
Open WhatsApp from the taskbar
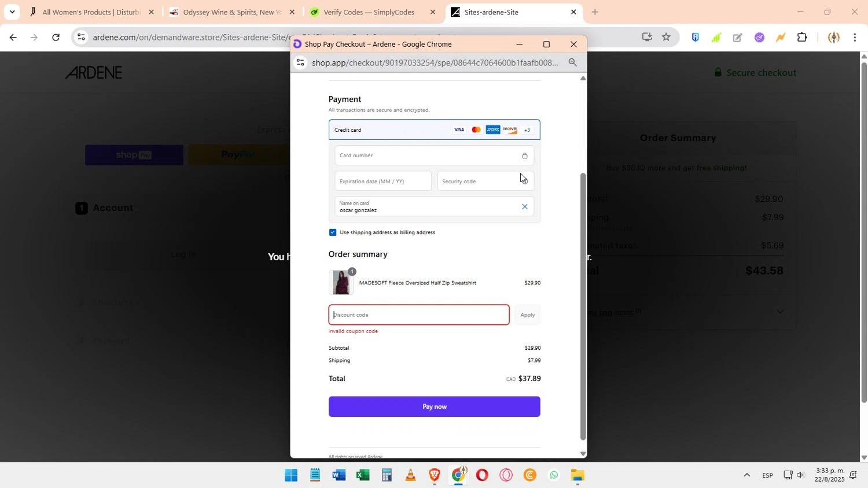(554, 475)
